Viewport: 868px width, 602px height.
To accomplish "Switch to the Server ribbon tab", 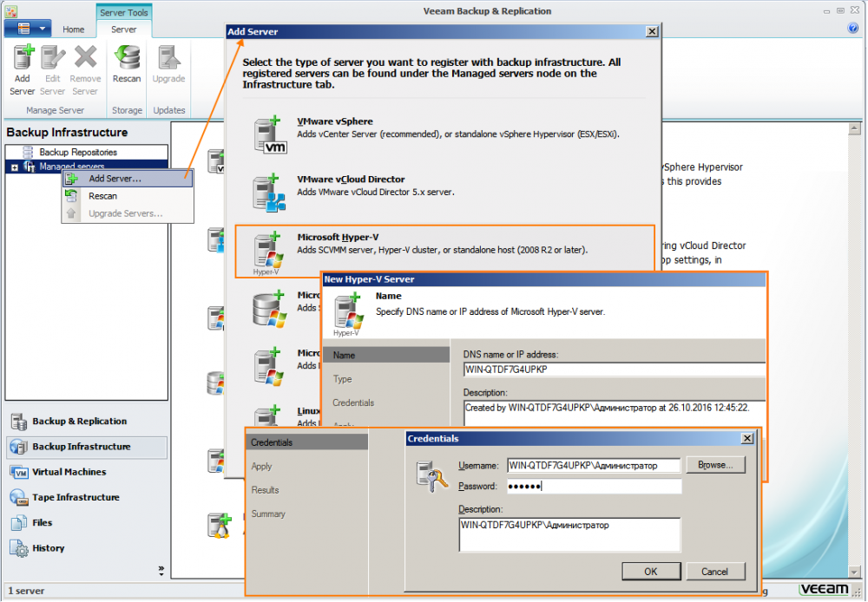I will 123,29.
